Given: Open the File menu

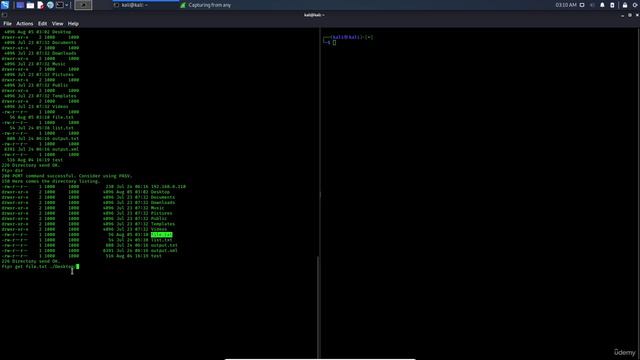Looking at the screenshot, I should [7, 24].
